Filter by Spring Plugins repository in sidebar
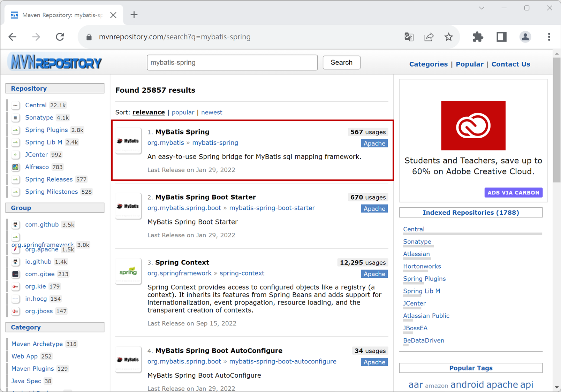The height and width of the screenshot is (392, 561). point(46,130)
